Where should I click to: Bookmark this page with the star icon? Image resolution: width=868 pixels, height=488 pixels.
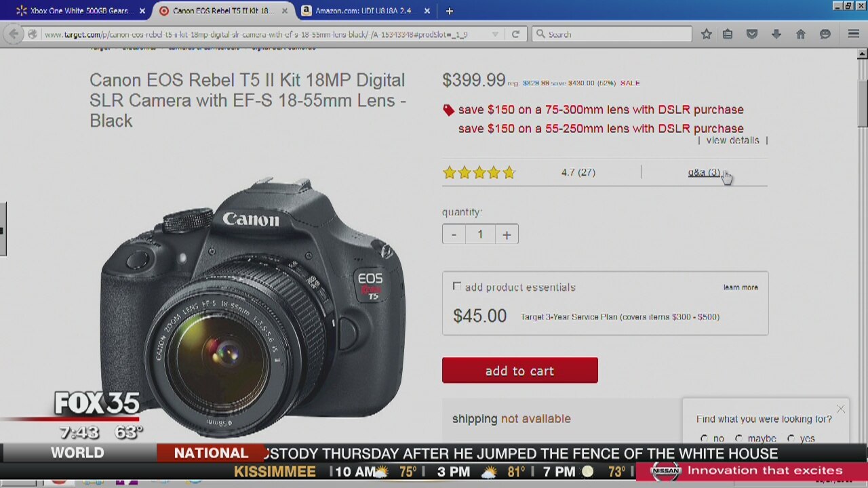pyautogui.click(x=707, y=34)
